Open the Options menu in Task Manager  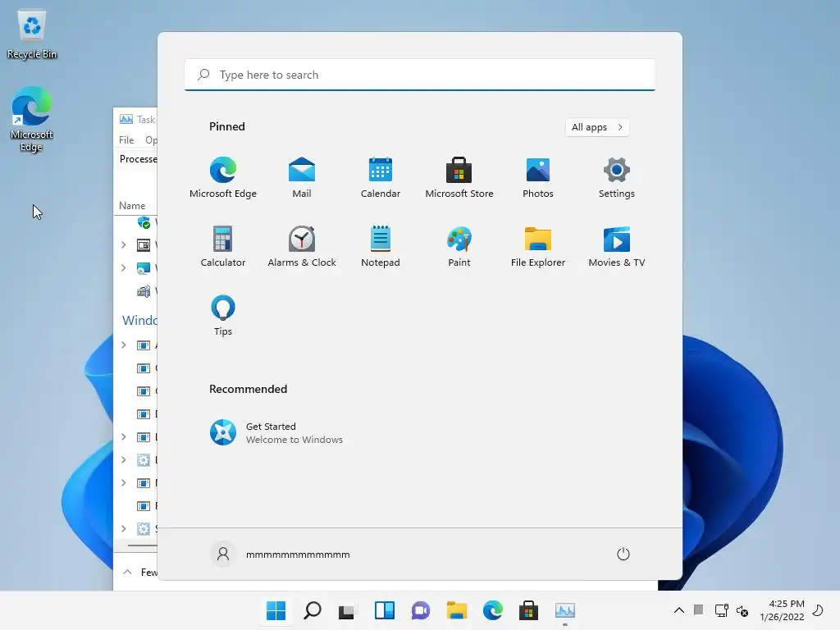151,139
